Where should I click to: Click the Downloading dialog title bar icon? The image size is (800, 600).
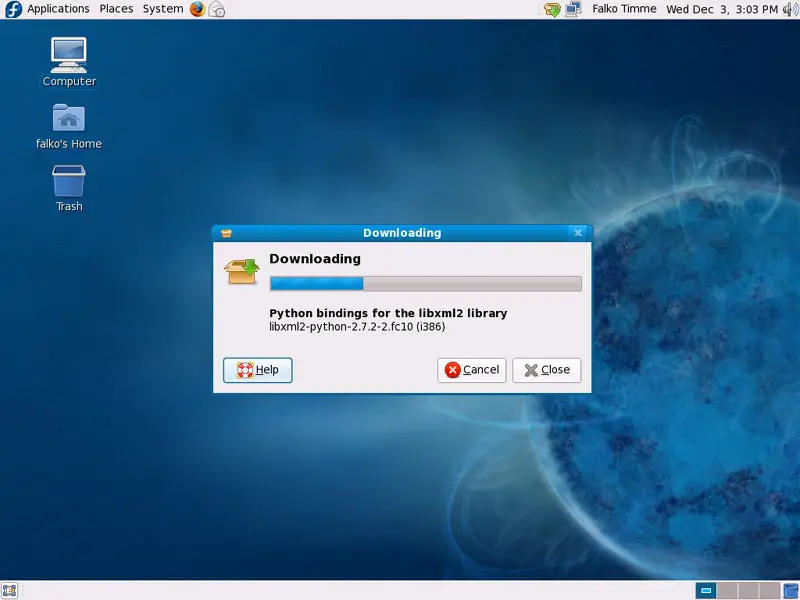coord(227,233)
